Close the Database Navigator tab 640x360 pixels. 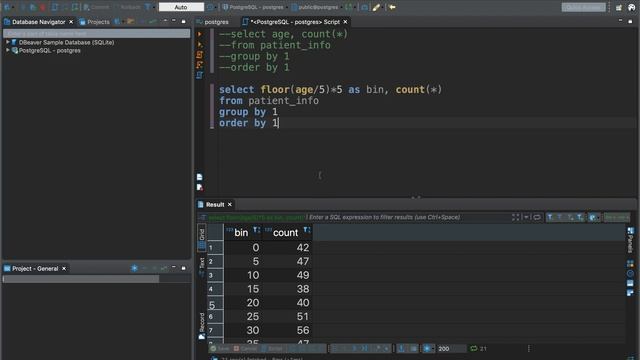coord(71,22)
